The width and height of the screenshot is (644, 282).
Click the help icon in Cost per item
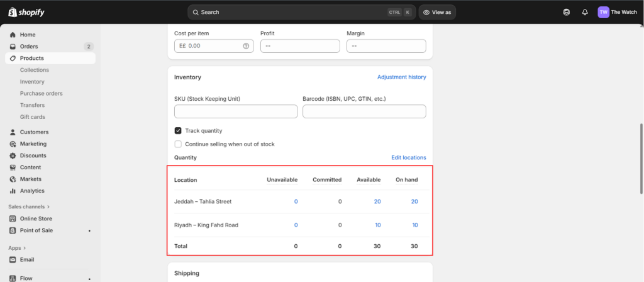246,46
